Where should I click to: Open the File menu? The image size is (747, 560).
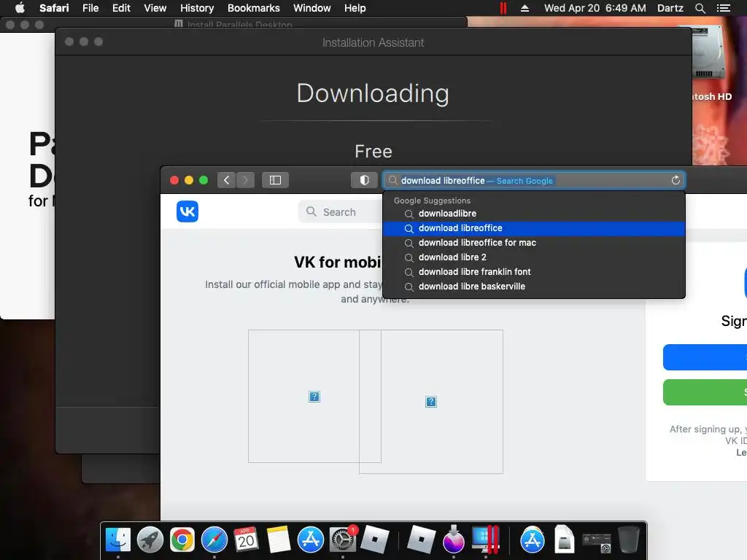pyautogui.click(x=90, y=8)
